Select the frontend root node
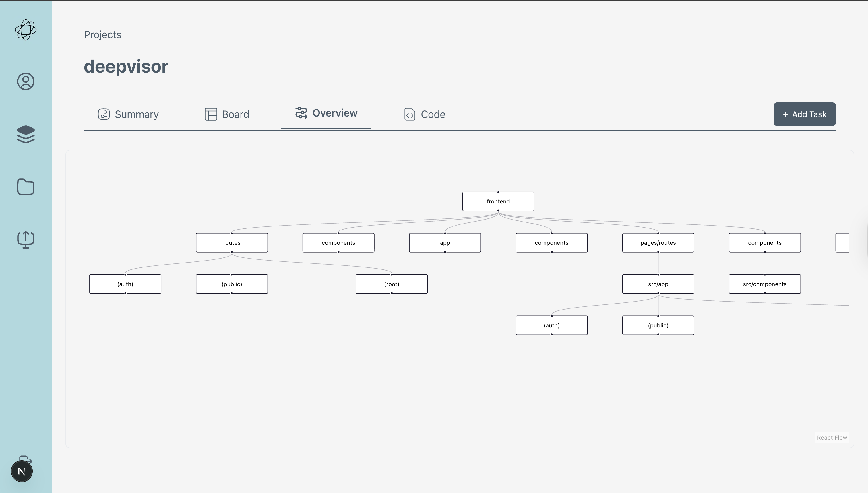Screen dimensions: 868x493 pos(498,201)
